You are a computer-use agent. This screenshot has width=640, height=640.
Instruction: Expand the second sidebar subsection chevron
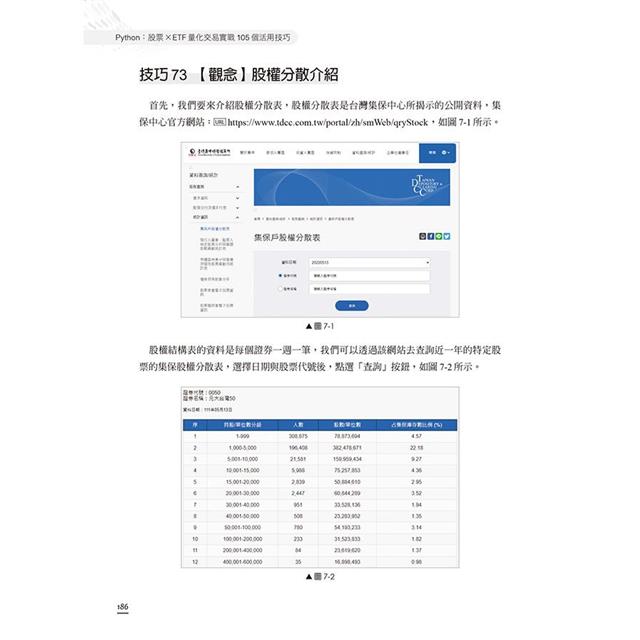[x=238, y=198]
